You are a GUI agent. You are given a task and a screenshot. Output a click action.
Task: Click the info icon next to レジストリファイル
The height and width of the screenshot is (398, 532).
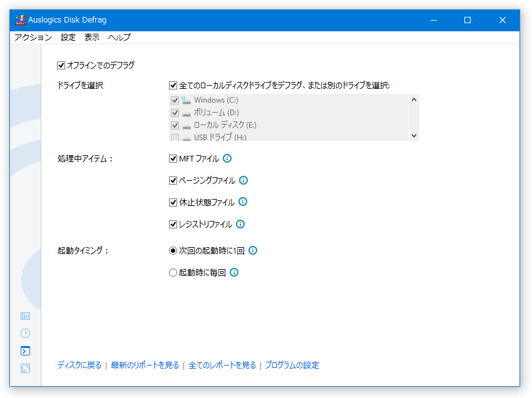pos(240,224)
